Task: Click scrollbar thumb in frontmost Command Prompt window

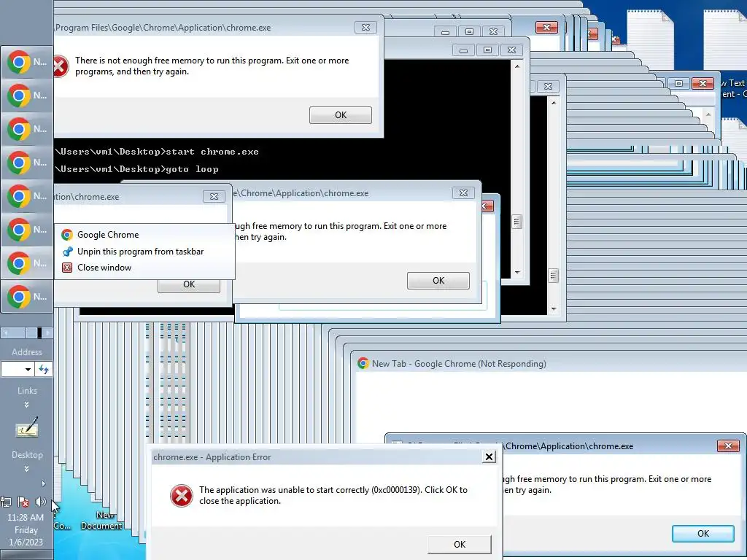Action: 517,222
